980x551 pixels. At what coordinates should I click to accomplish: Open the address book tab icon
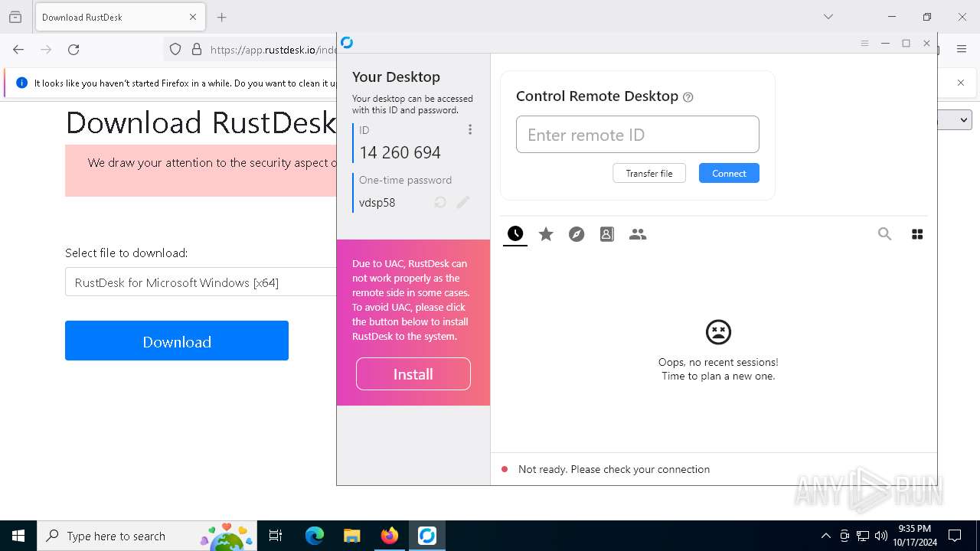tap(607, 234)
